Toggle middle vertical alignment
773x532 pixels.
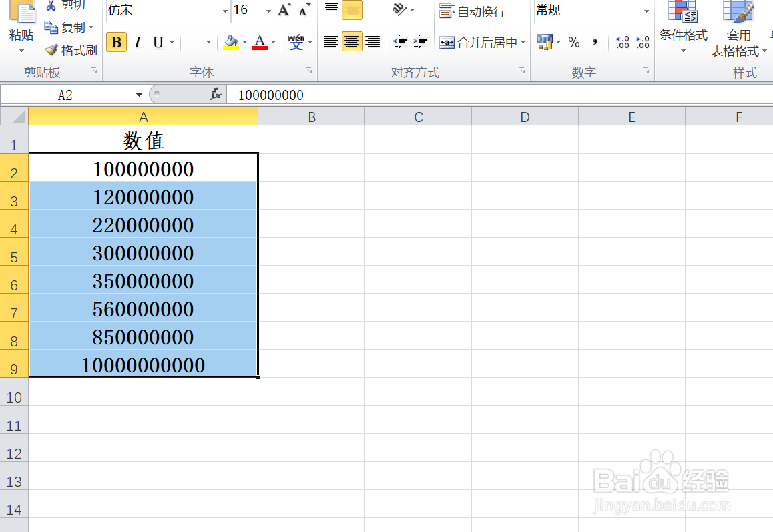coord(352,10)
